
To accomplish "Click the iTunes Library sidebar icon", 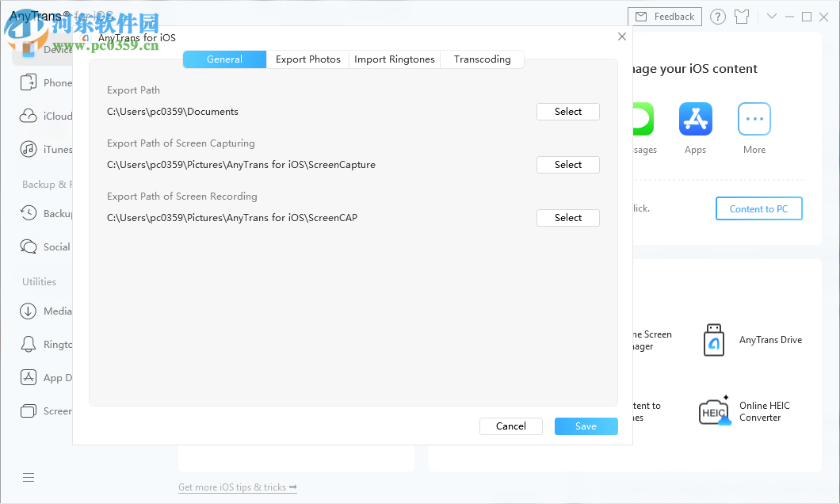I will pyautogui.click(x=29, y=149).
